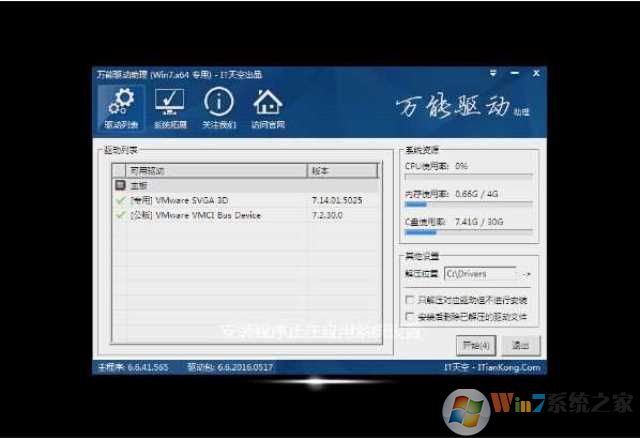Click the C drive usage 7.41G / 30G bar

tap(469, 232)
